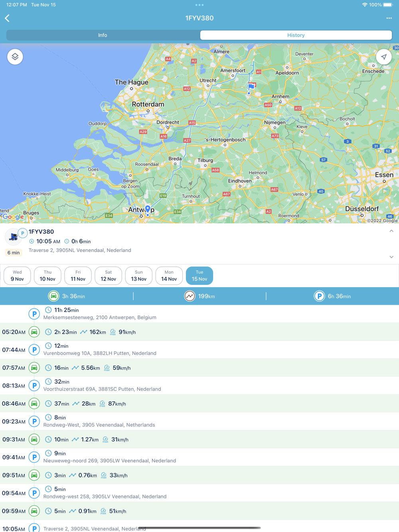Image resolution: width=399 pixels, height=532 pixels.
Task: Collapse the vehicle panel with up chevron
Action: click(x=391, y=231)
